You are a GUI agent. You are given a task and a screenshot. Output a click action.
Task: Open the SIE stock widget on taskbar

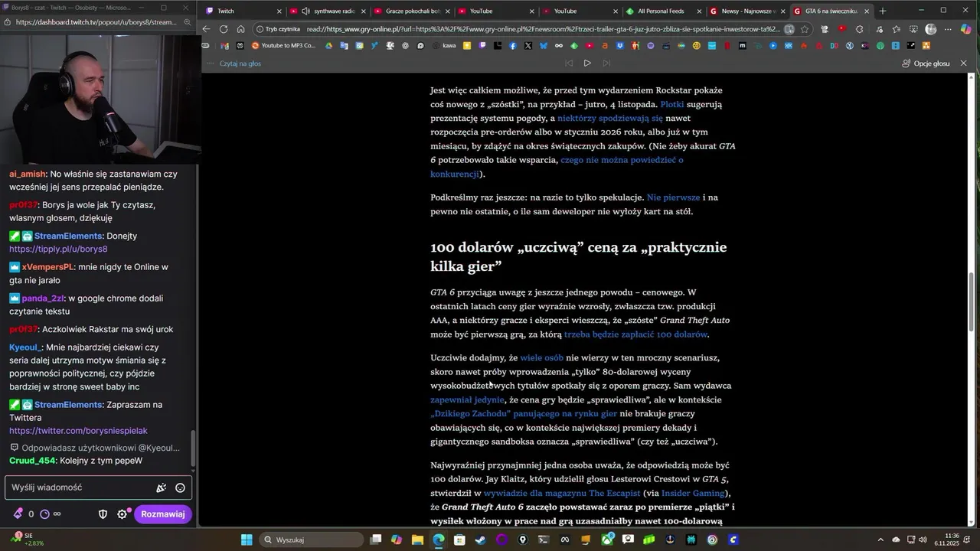pyautogui.click(x=26, y=540)
